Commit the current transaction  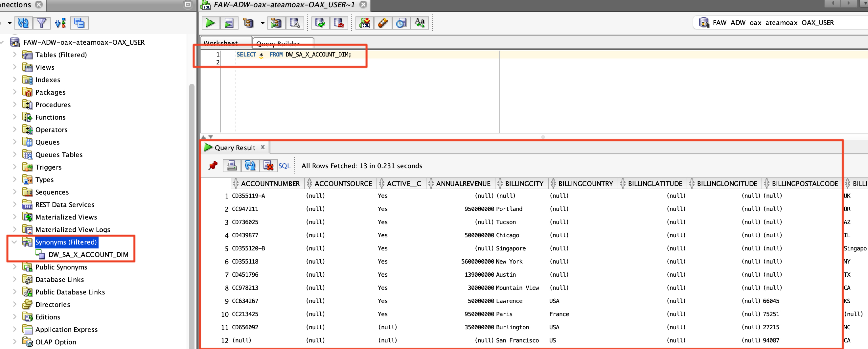tap(320, 23)
